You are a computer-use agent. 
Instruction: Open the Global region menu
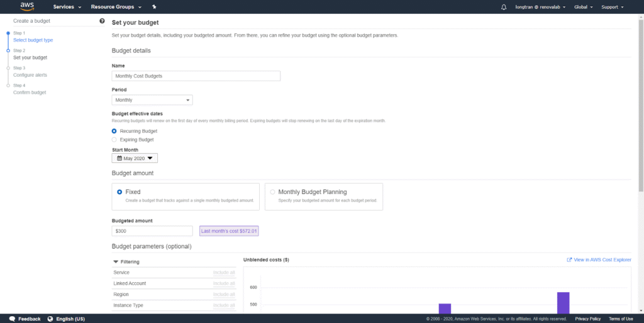point(583,7)
